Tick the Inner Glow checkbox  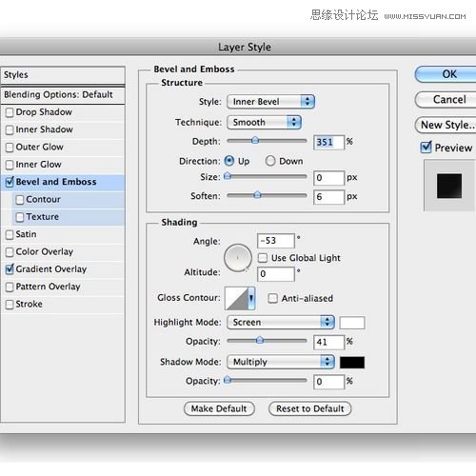tap(10, 165)
